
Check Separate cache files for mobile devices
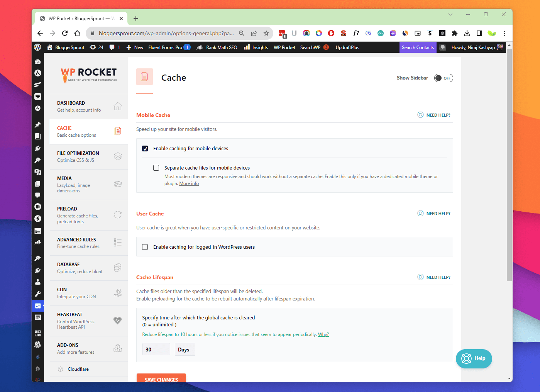156,168
